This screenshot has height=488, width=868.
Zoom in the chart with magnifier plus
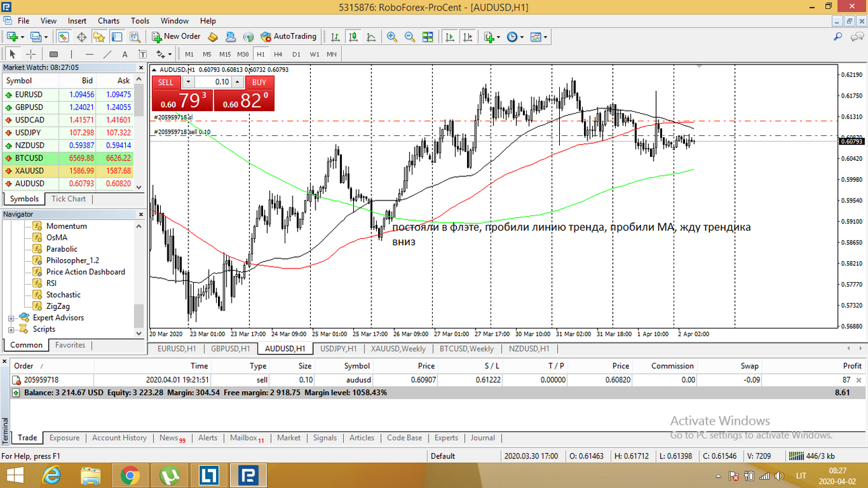(x=392, y=36)
